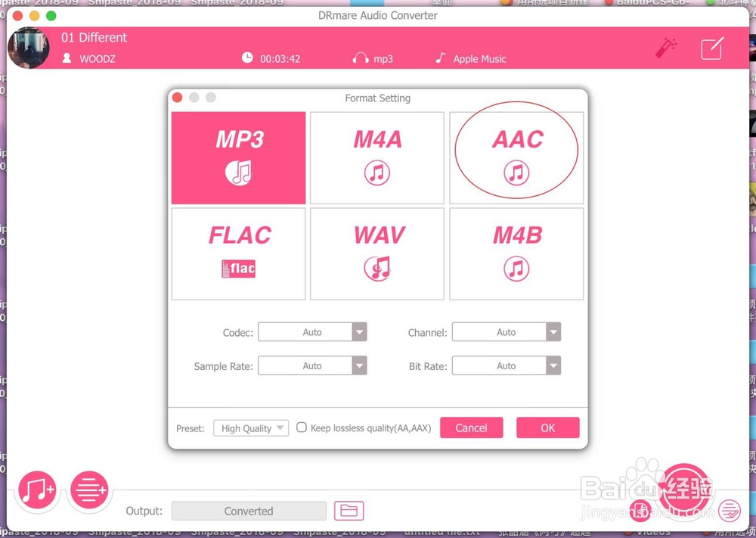Click the Apple Music source label

click(x=480, y=59)
